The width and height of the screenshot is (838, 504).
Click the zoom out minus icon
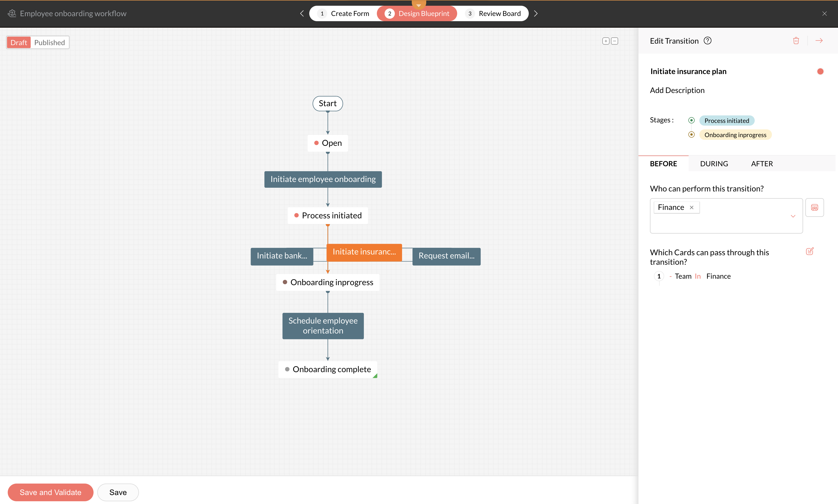coord(614,41)
